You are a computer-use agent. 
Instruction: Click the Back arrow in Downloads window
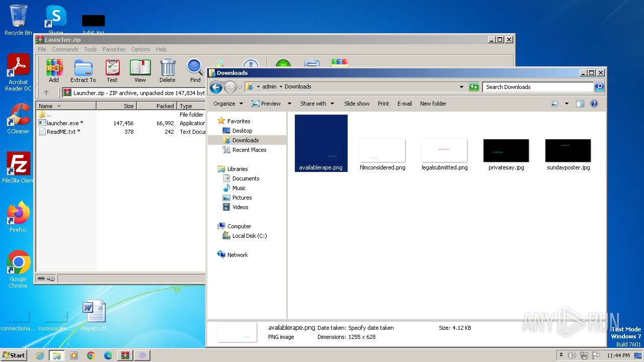click(216, 87)
